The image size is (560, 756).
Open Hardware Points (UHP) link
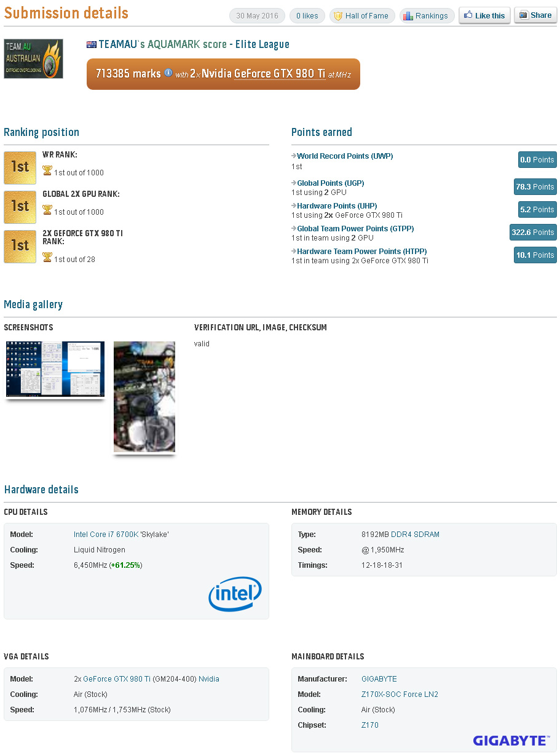tap(337, 206)
